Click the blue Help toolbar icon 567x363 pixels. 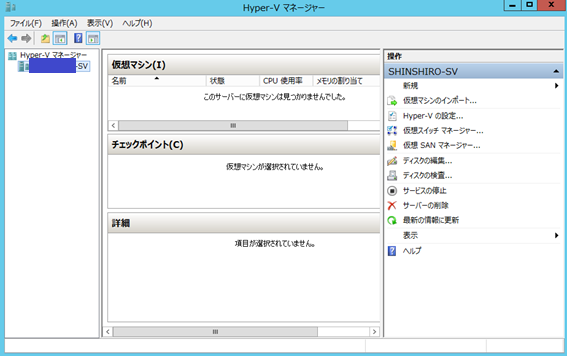(x=78, y=38)
